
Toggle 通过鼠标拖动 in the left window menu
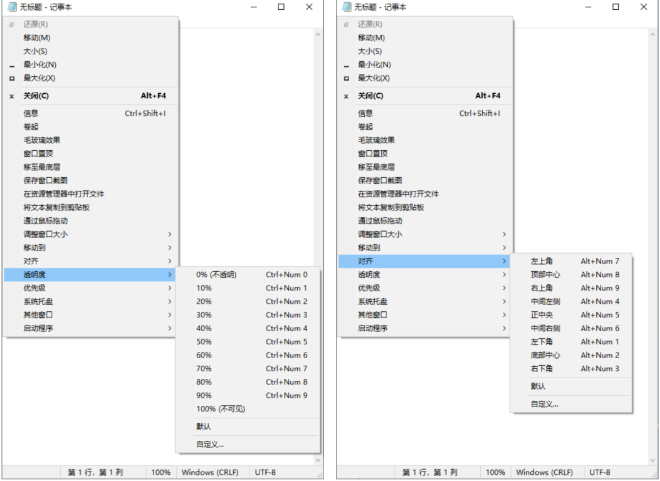tap(45, 220)
